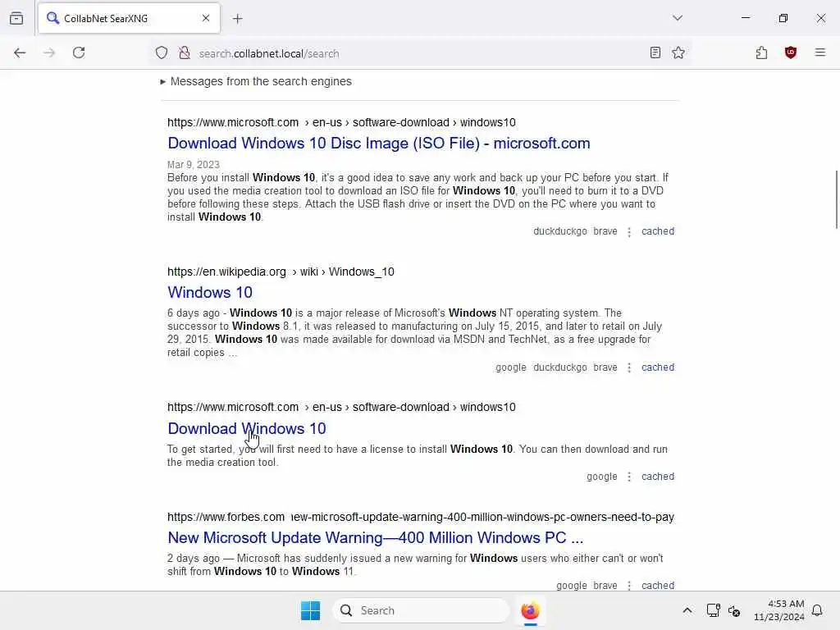Open muted volume tray icon

734,610
